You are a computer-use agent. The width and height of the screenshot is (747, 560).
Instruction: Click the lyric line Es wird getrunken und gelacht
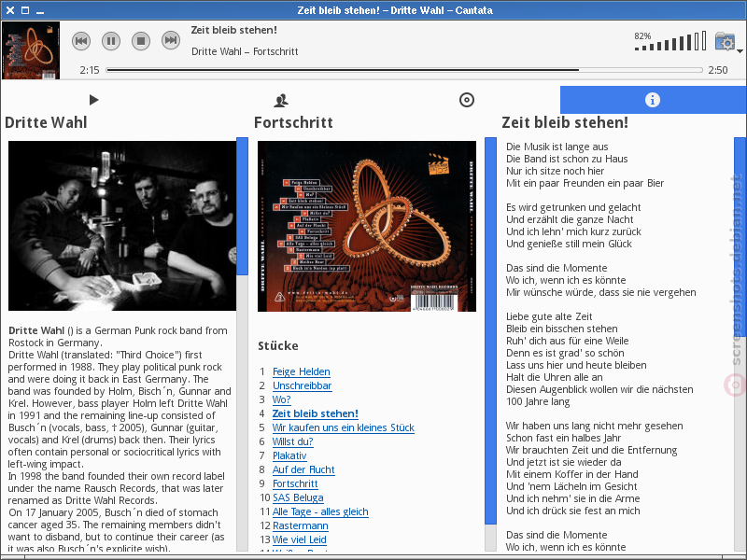573,207
